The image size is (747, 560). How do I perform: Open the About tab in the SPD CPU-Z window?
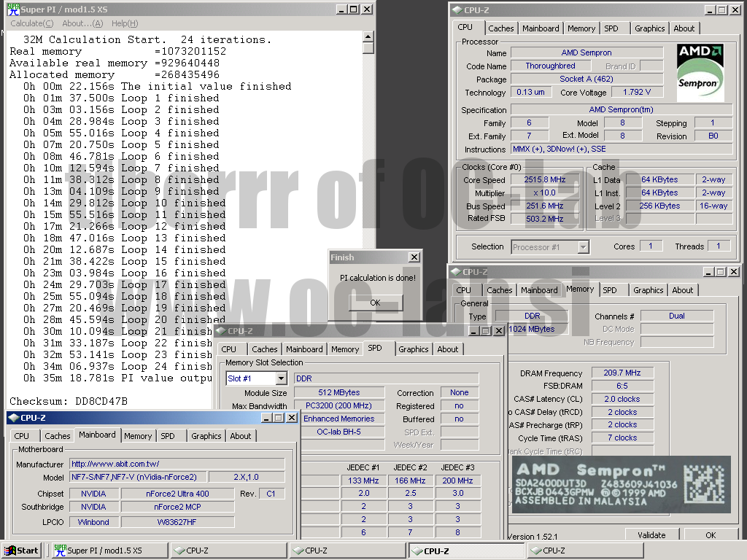[448, 349]
